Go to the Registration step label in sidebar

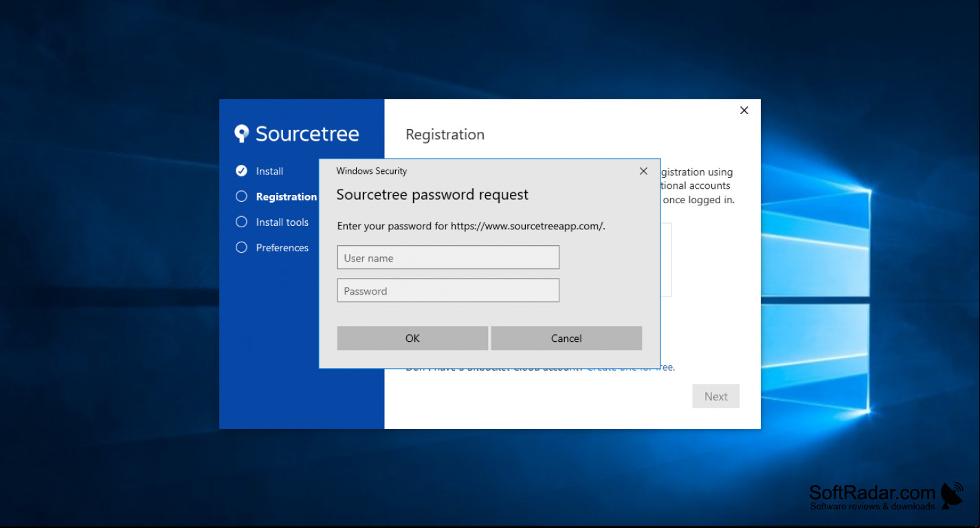(x=286, y=196)
